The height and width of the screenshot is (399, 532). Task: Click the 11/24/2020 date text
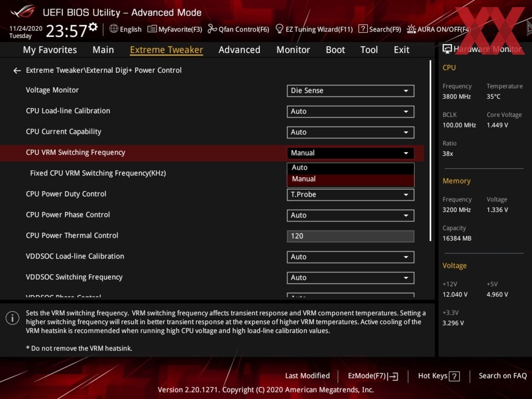point(26,29)
